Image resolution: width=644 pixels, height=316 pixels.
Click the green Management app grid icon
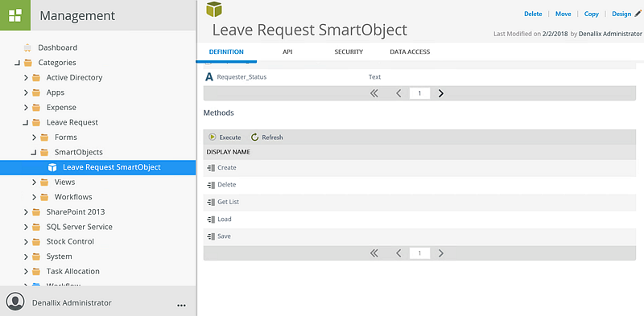point(15,15)
